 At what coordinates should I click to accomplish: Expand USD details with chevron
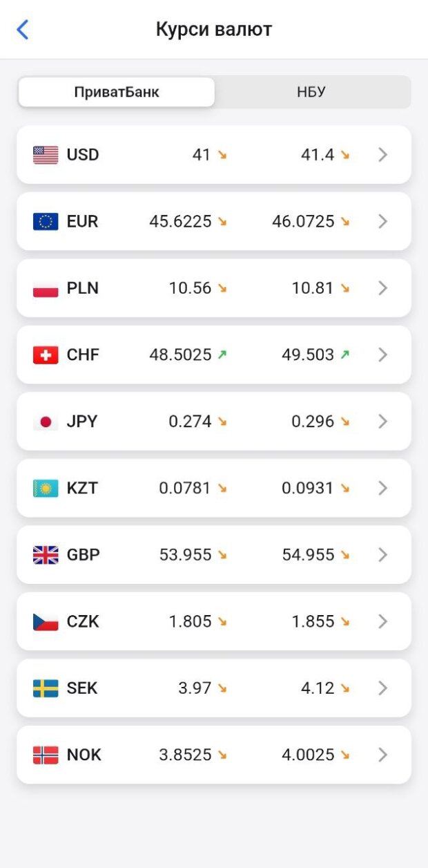383,155
